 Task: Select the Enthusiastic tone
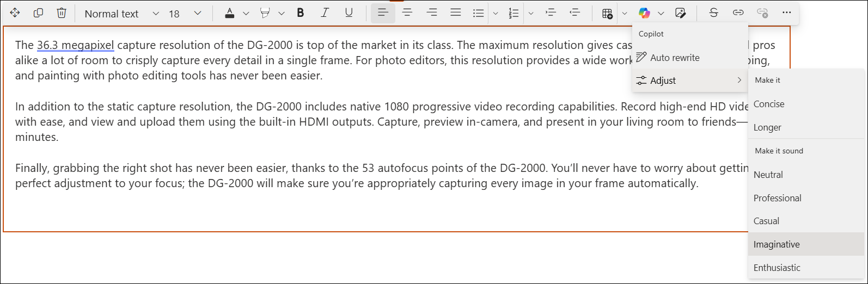(806, 268)
